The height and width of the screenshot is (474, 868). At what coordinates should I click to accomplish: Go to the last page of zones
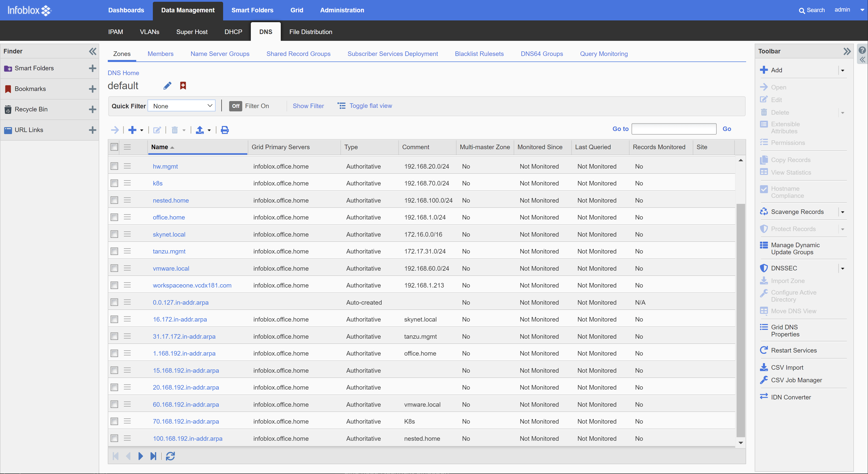coord(153,456)
